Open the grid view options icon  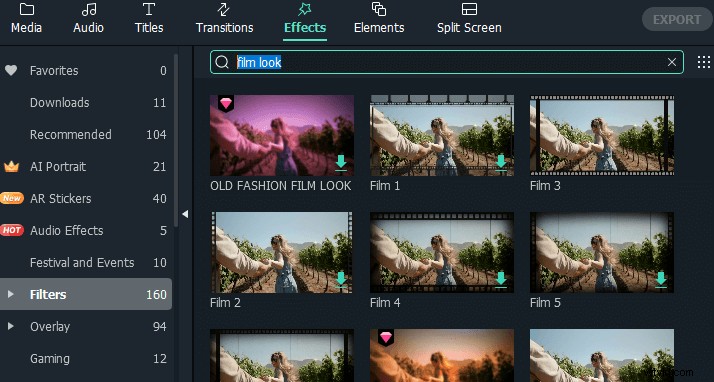(704, 62)
